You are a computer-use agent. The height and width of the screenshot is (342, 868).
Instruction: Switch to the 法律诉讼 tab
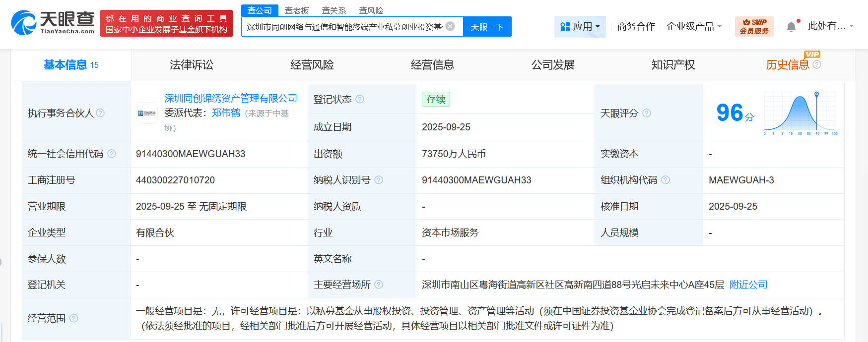click(191, 65)
